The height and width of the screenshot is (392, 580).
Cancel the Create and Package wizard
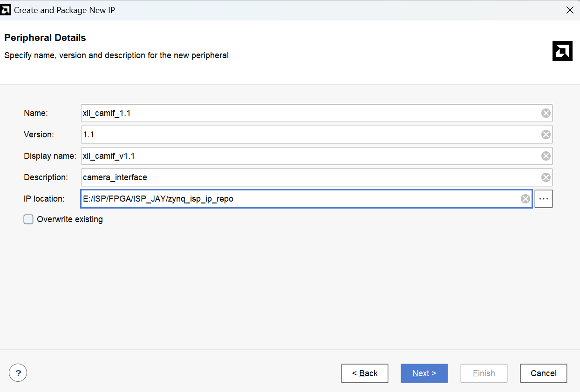[x=543, y=373]
